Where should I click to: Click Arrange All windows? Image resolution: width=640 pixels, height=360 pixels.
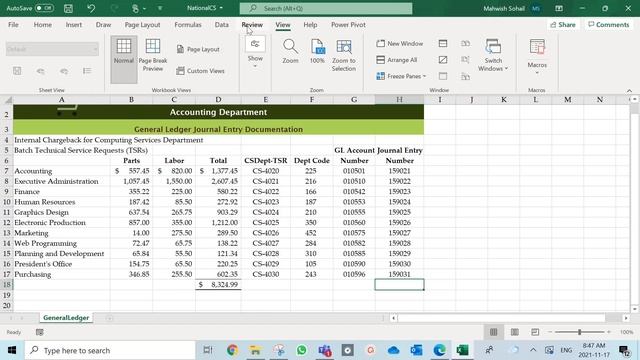coord(397,60)
